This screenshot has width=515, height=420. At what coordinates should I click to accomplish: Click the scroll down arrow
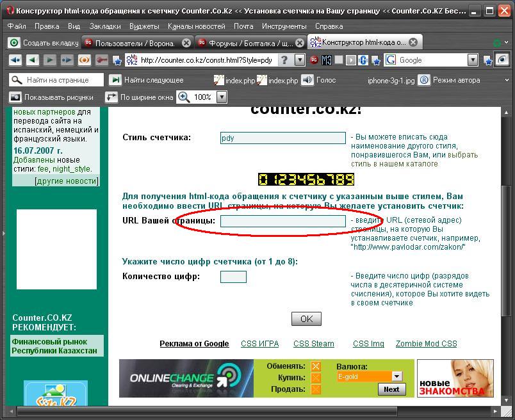click(x=506, y=400)
